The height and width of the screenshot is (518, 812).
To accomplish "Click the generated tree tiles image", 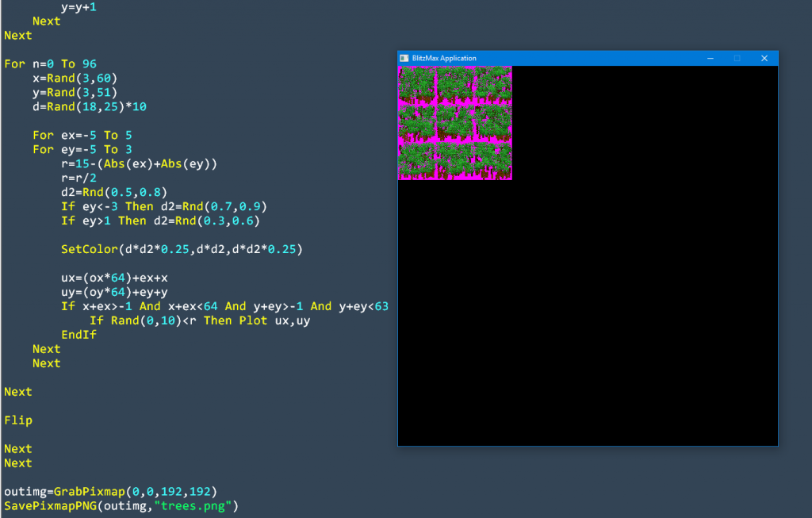I will click(x=455, y=123).
